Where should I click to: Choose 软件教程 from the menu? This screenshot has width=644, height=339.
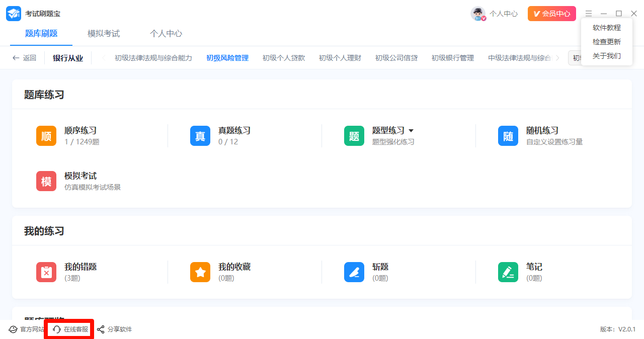(x=607, y=28)
